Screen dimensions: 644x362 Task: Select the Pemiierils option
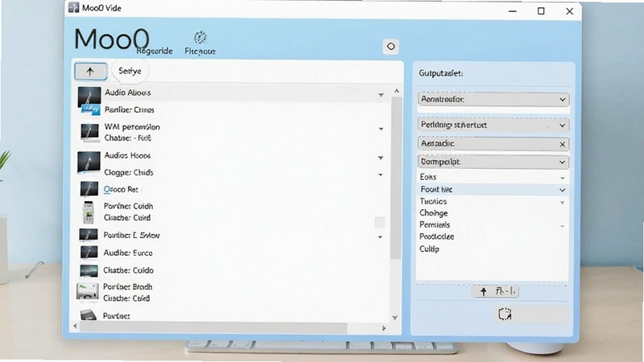(x=435, y=225)
